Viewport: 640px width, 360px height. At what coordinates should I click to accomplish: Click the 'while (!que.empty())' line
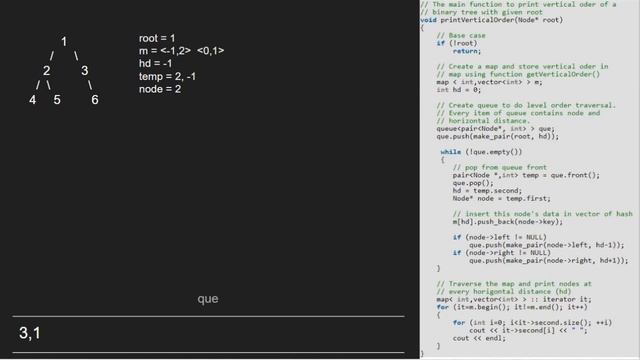click(x=481, y=152)
